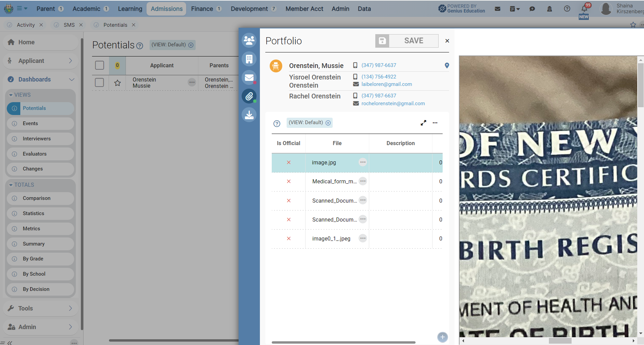Click the orange student avatar icon
Screen dimensions: 644x345
[x=276, y=66]
